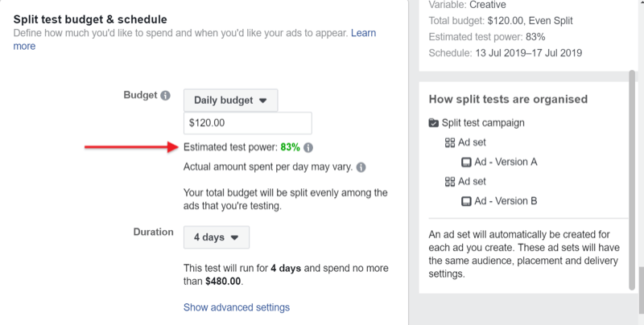Show advanced settings
The height and width of the screenshot is (325, 644).
[x=236, y=307]
